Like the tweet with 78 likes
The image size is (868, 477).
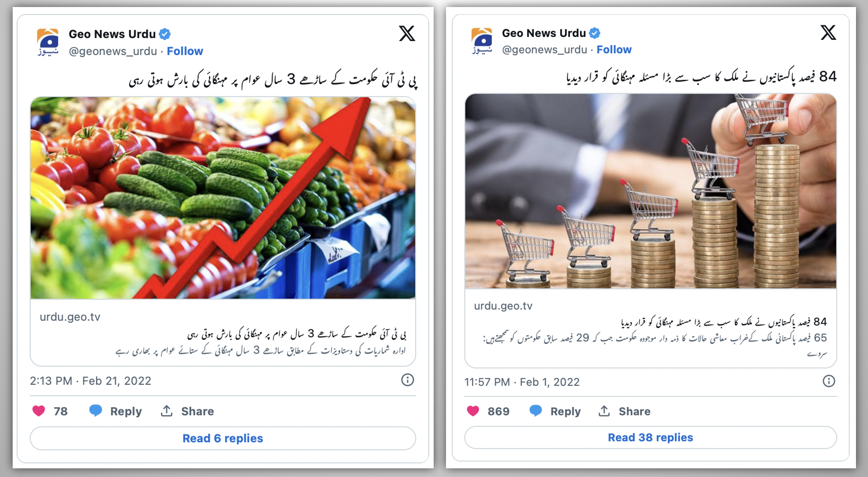[x=38, y=411]
